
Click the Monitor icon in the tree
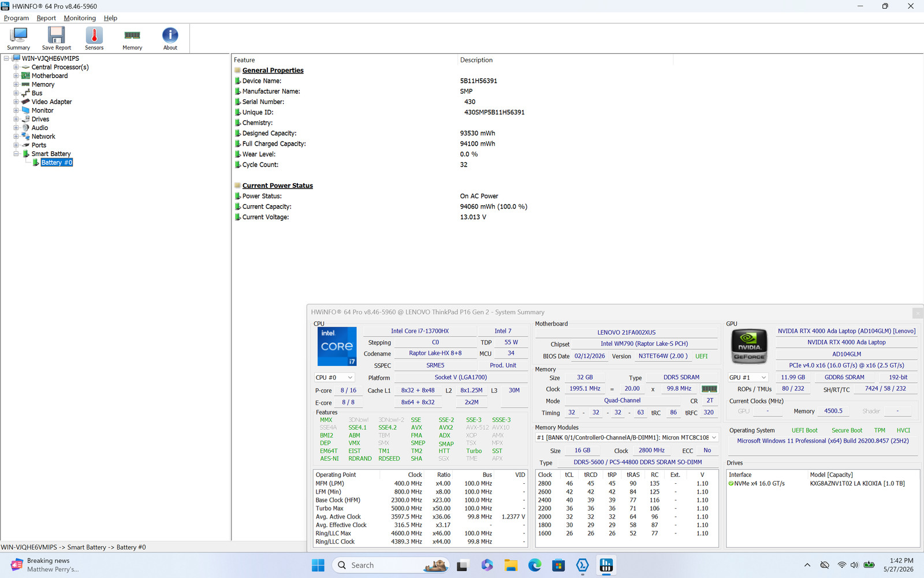(x=25, y=110)
